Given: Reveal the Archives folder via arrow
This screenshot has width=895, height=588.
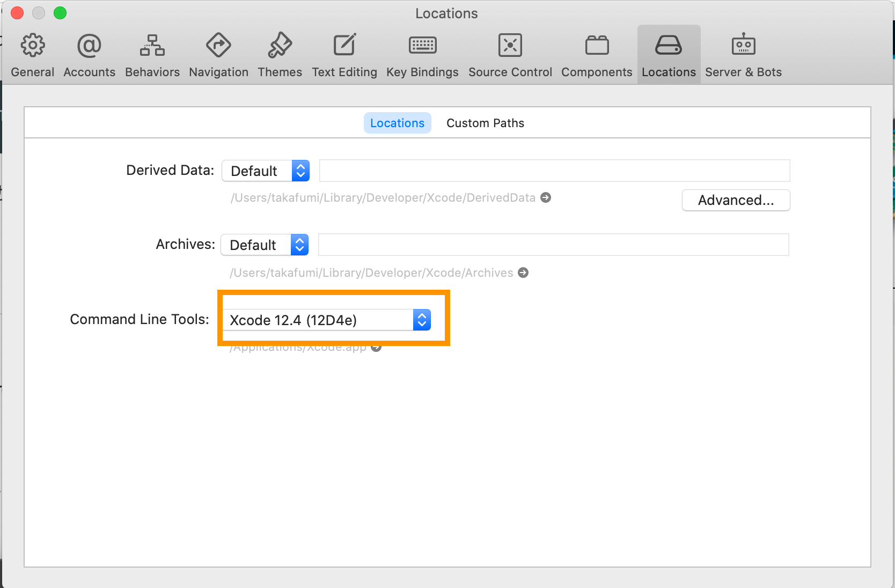Looking at the screenshot, I should [523, 273].
